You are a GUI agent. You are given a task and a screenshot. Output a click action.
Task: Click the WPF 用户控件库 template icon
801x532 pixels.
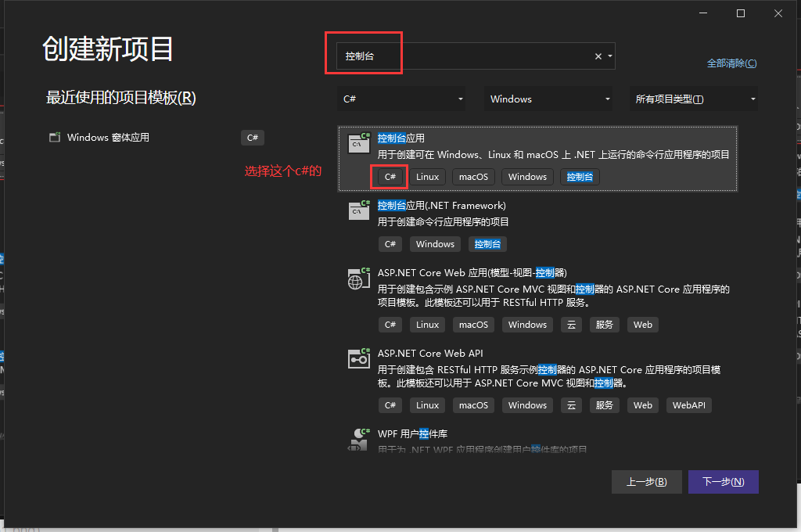click(358, 440)
